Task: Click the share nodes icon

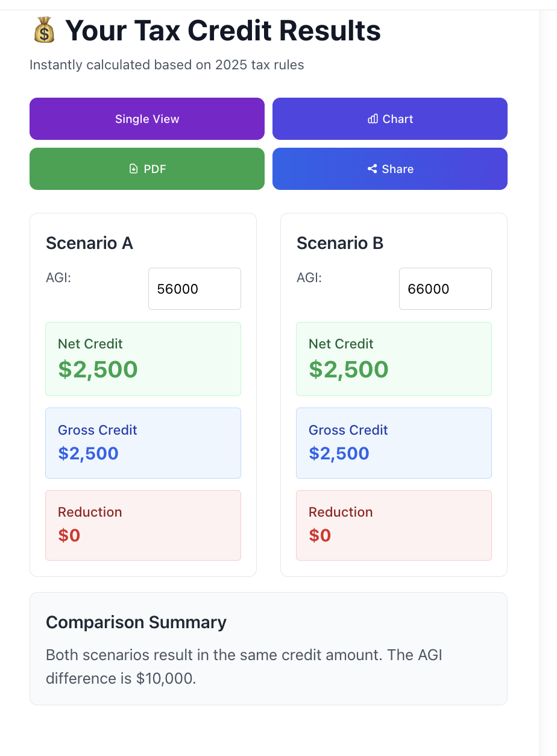Action: 372,169
